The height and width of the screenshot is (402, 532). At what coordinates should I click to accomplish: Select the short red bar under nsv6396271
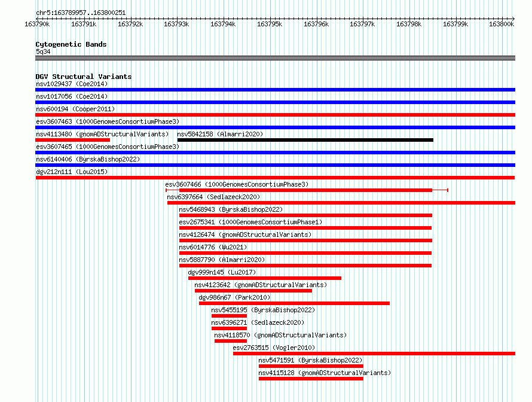click(229, 328)
